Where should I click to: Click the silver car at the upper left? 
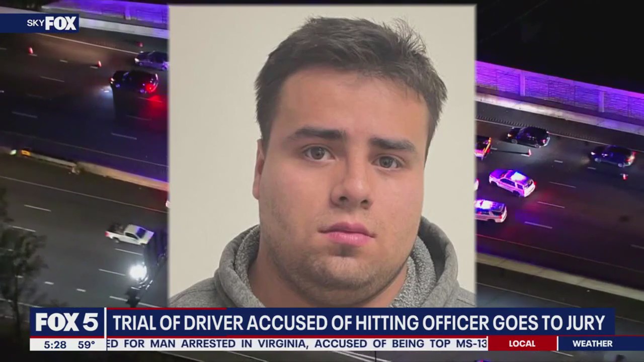coord(151,60)
